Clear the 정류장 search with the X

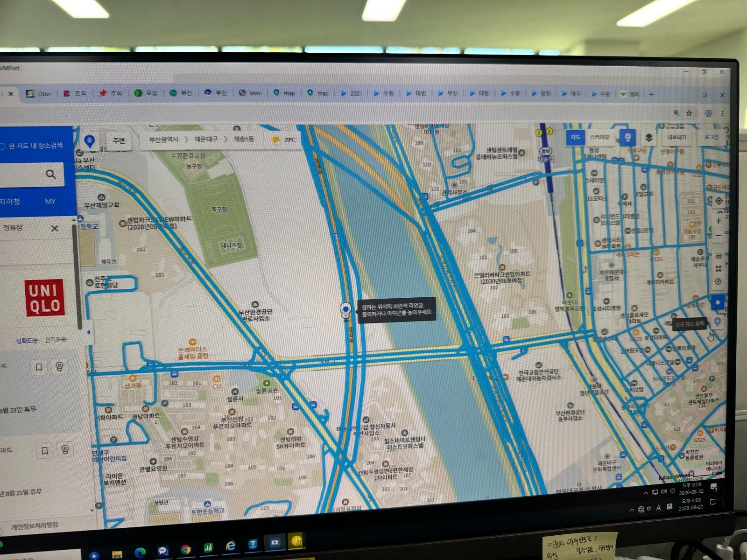tap(55, 228)
